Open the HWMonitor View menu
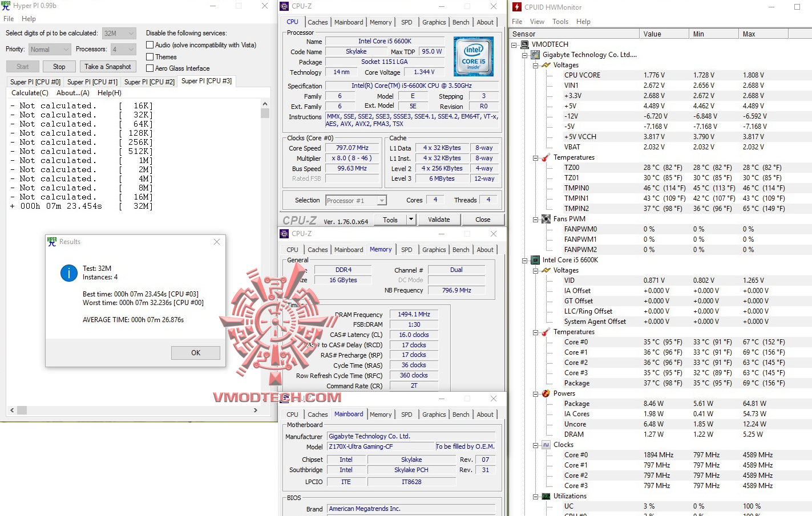 point(537,22)
